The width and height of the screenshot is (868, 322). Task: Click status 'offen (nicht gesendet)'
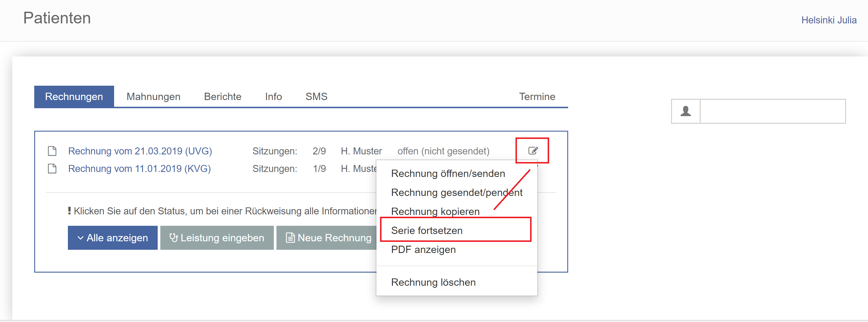[443, 151]
